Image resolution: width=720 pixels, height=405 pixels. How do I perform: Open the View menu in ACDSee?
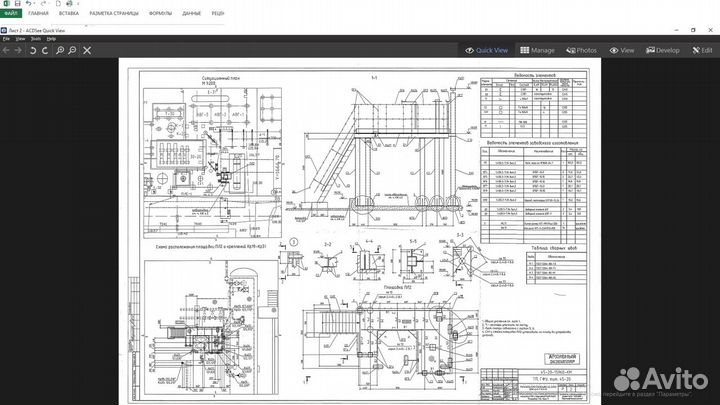[x=20, y=38]
